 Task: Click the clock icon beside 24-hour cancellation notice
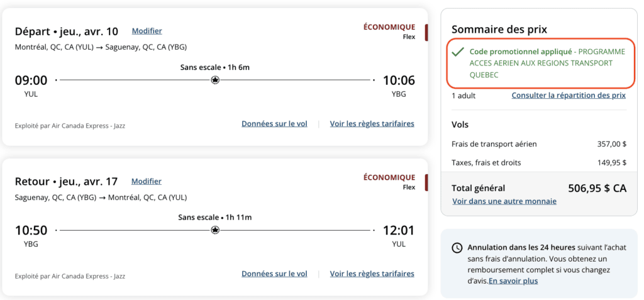click(457, 248)
